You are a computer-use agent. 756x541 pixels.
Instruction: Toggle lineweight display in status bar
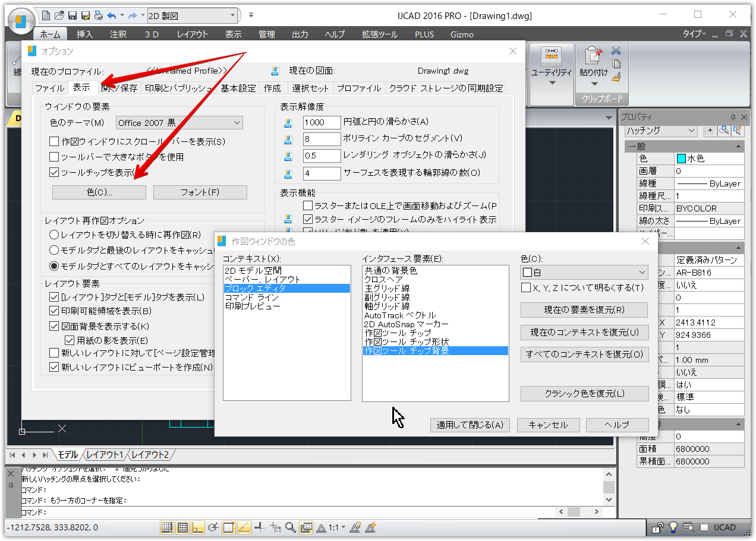click(x=260, y=527)
